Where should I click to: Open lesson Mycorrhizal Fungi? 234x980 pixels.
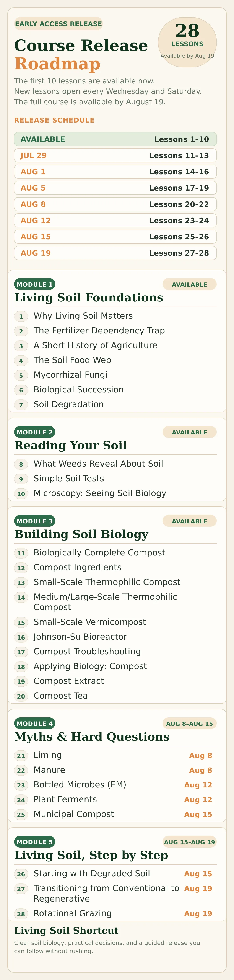coord(70,375)
